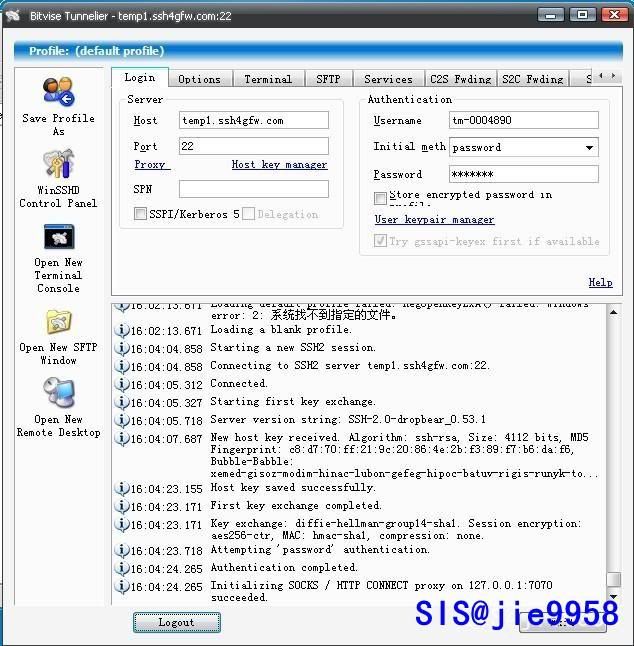Click log text 'Host key saved successfully.'
Viewport: 634px width, 646px height.
pos(293,488)
